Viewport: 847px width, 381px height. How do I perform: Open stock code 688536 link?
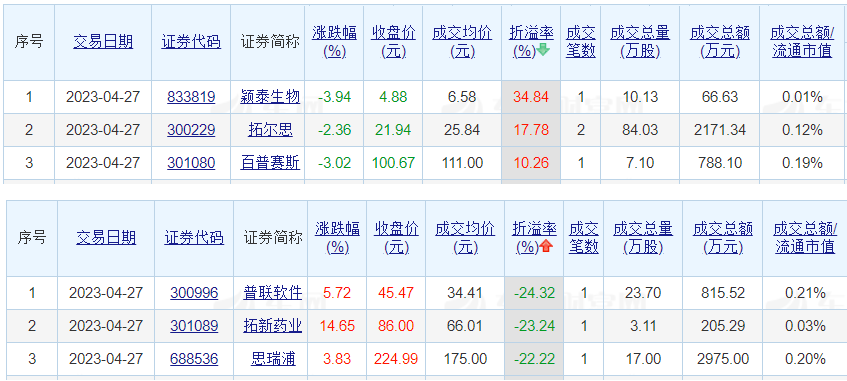(194, 359)
